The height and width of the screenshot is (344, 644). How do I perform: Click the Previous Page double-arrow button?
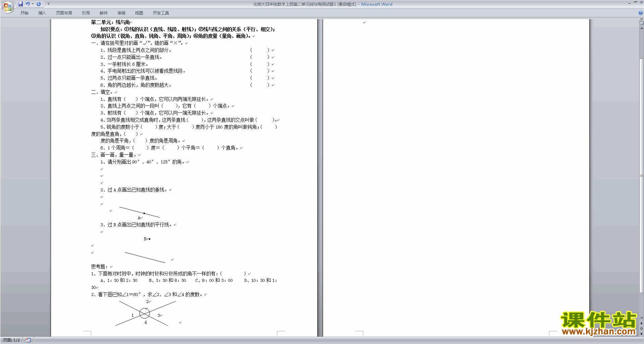point(641,323)
